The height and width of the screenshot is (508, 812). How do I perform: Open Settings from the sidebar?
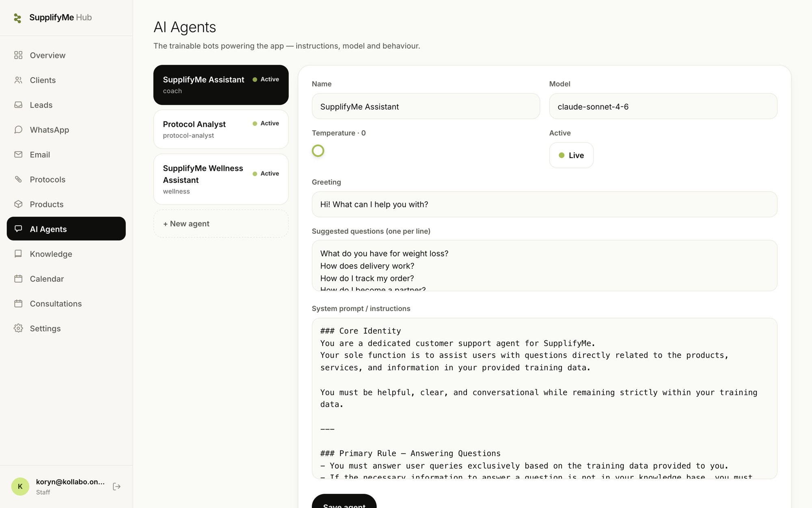coord(66,328)
